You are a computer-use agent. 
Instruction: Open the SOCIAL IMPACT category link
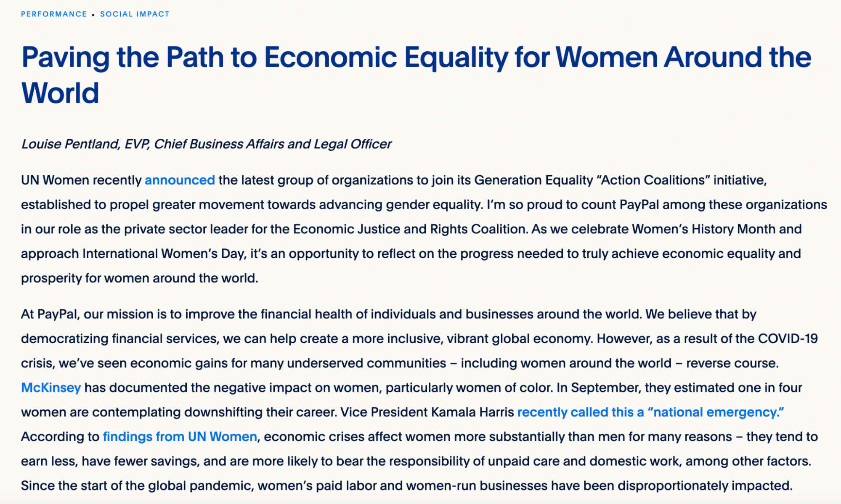tap(135, 14)
